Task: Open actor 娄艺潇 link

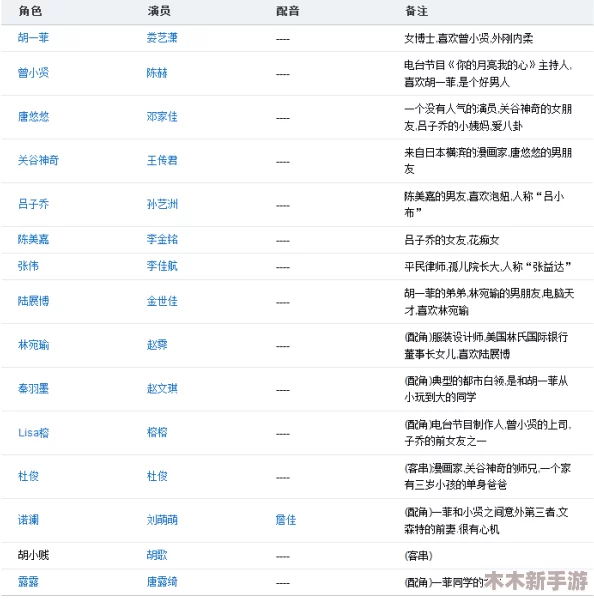Action: pos(162,38)
